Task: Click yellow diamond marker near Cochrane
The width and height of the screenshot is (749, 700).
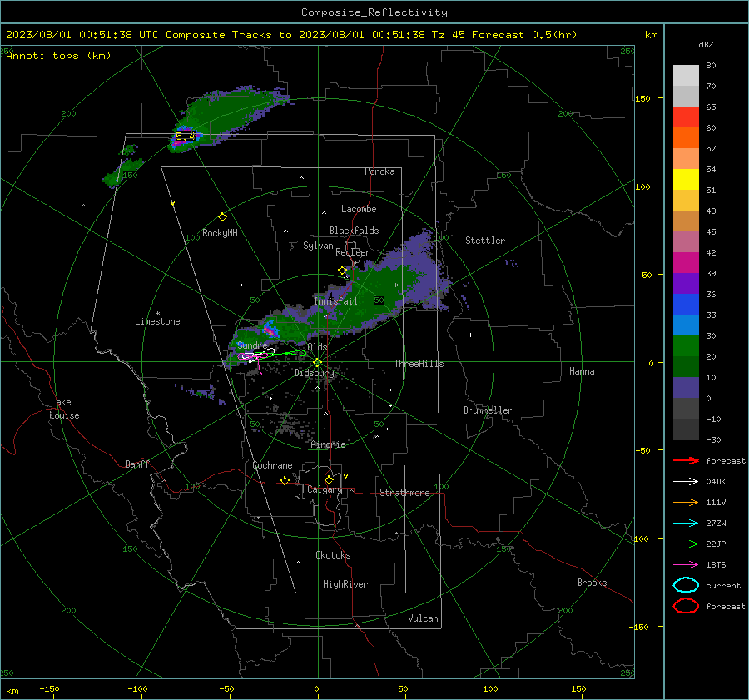Action: [x=285, y=480]
